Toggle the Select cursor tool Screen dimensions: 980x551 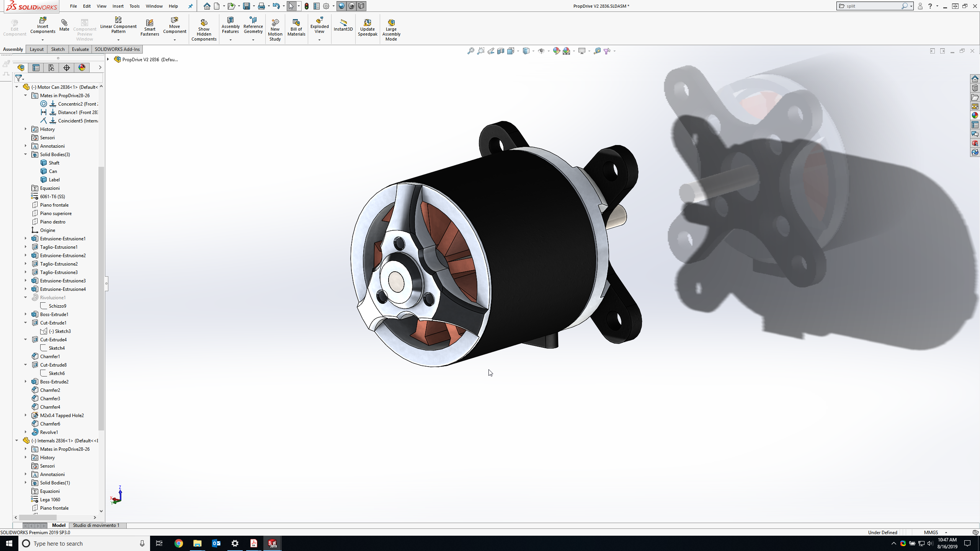(291, 6)
